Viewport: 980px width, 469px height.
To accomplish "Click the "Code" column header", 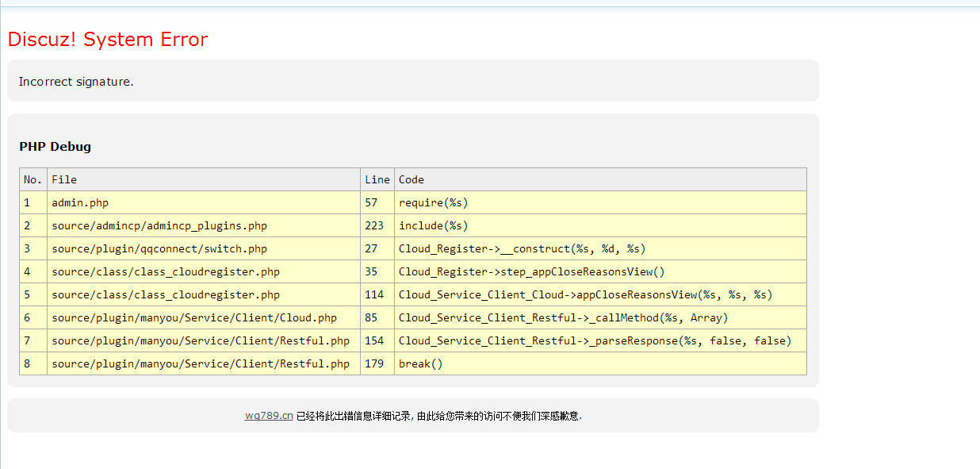I will click(x=600, y=179).
